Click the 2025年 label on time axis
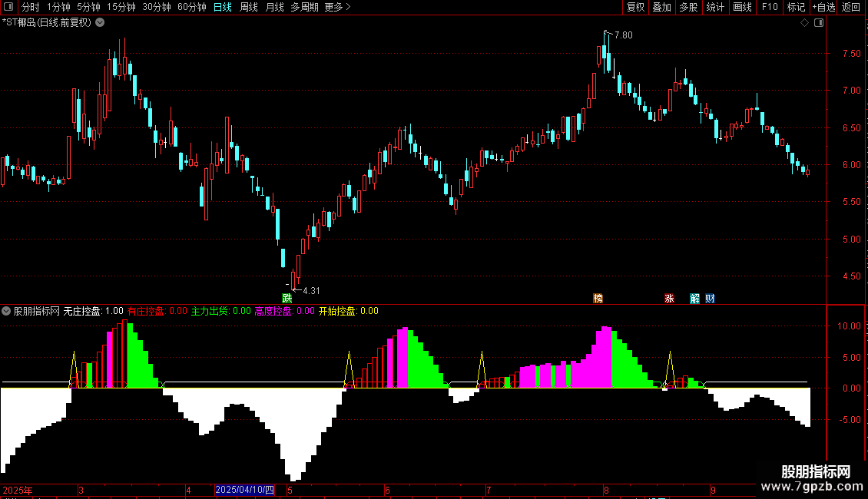The image size is (868, 499). 18,490
